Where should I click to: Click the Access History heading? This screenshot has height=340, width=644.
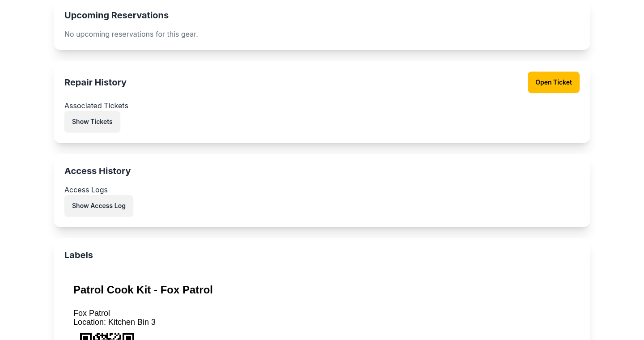pyautogui.click(x=97, y=171)
